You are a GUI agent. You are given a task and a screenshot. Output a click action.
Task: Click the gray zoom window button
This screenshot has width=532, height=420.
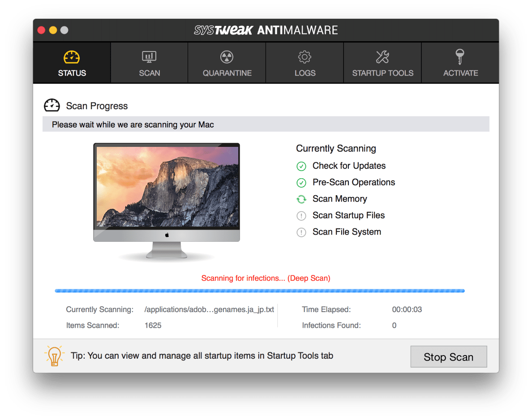pyautogui.click(x=64, y=30)
